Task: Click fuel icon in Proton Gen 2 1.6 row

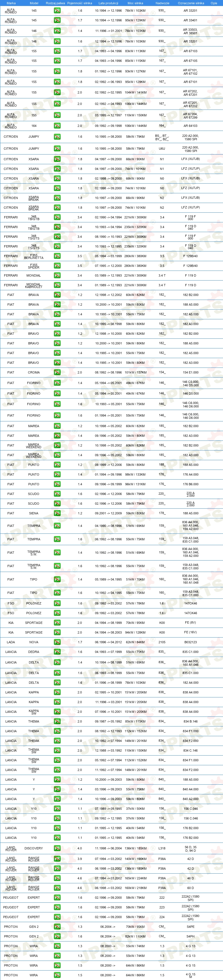Action: tap(57, 937)
